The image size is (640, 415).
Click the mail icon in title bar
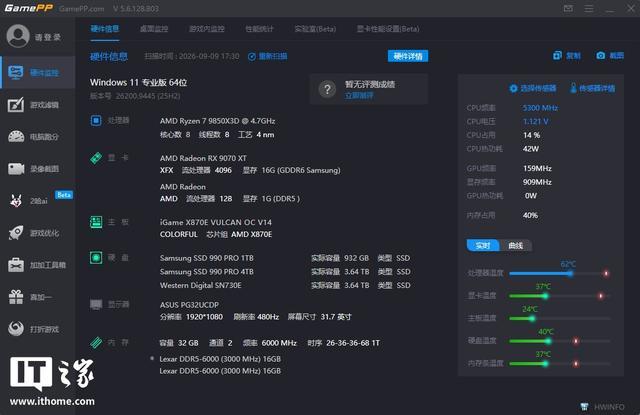pyautogui.click(x=568, y=9)
